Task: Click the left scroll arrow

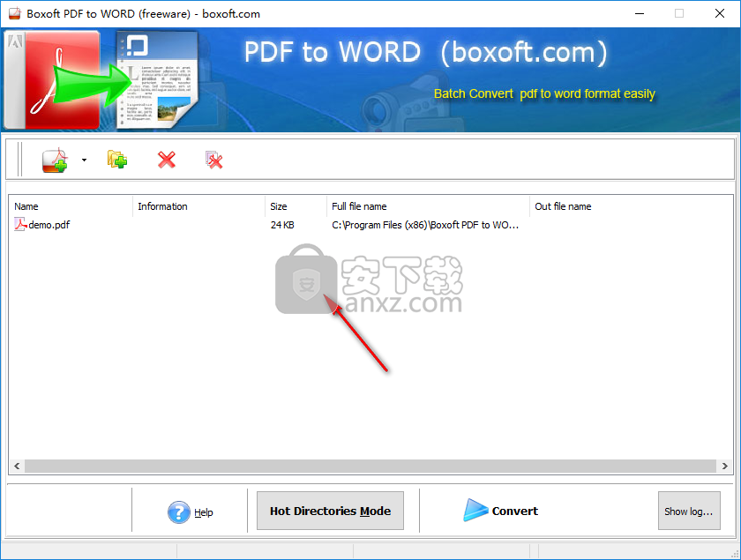Action: pos(17,466)
